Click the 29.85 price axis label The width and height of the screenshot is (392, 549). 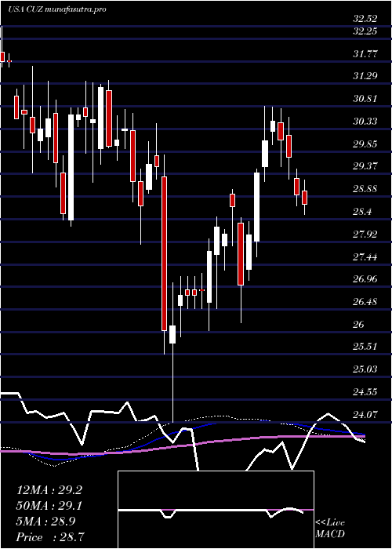(365, 144)
